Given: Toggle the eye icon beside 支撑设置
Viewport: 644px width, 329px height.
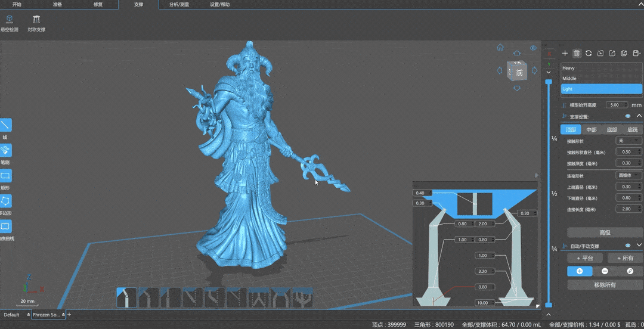Looking at the screenshot, I should [628, 116].
